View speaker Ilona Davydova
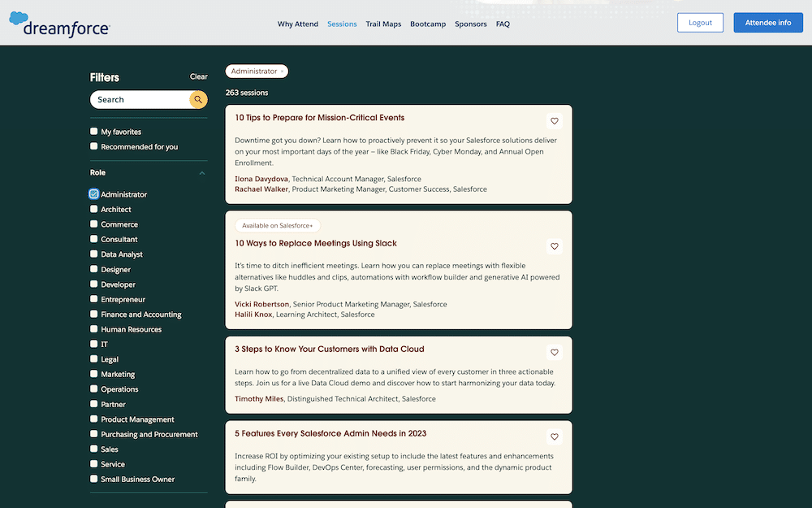The height and width of the screenshot is (508, 812). pyautogui.click(x=261, y=179)
